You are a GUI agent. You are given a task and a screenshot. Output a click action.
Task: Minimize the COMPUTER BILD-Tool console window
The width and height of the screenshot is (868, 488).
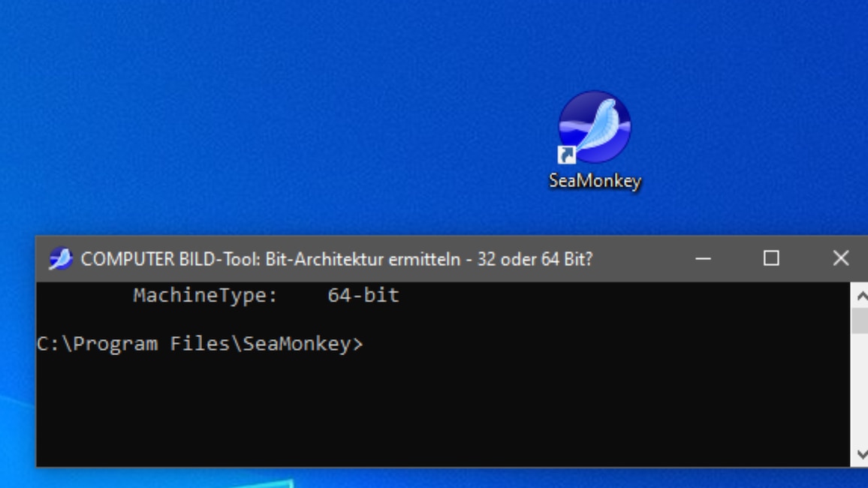coord(703,259)
